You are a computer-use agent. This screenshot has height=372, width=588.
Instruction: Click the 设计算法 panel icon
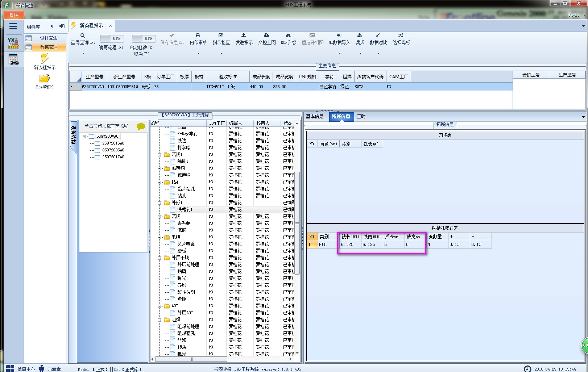point(29,38)
